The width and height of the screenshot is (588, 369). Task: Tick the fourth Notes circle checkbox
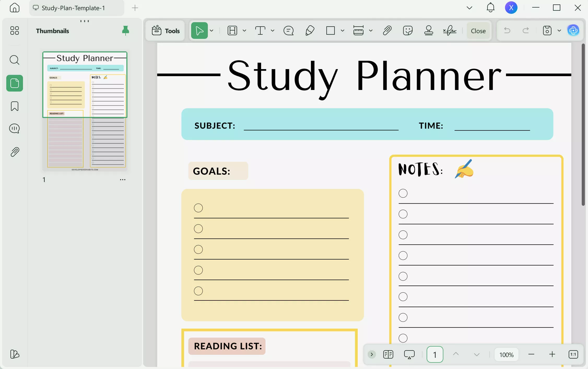403,256
